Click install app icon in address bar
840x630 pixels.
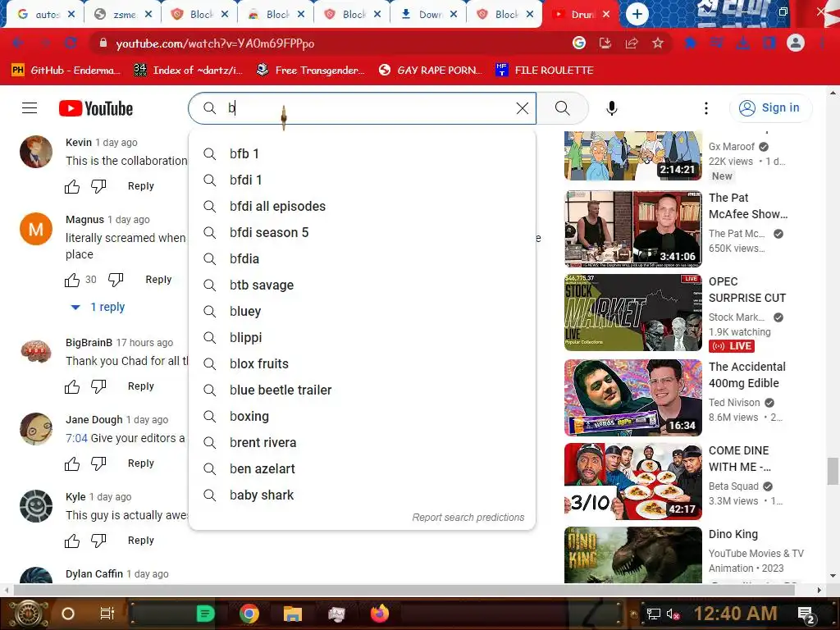tap(605, 43)
